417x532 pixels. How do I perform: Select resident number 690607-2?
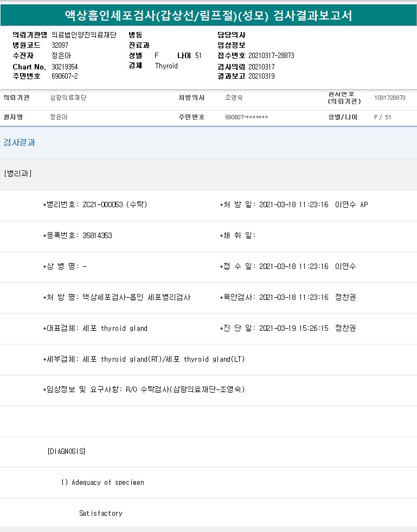(x=65, y=76)
